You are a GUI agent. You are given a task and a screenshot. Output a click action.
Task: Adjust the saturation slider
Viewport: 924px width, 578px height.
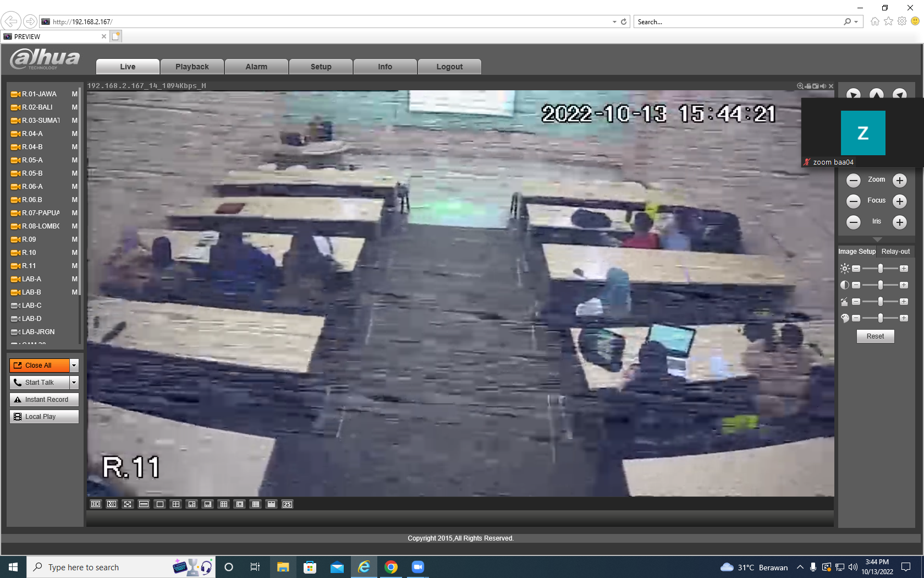pyautogui.click(x=880, y=302)
